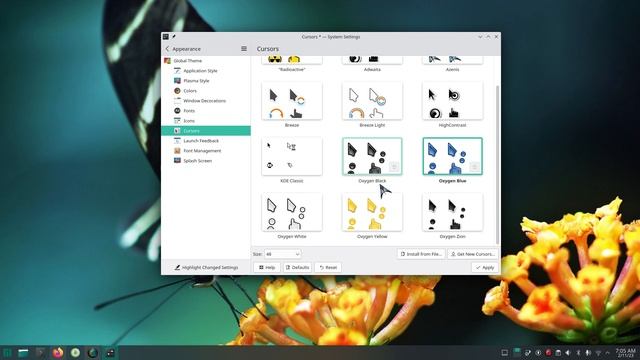Click the Fonts icon in the sidebar
640x360 pixels.
point(177,111)
